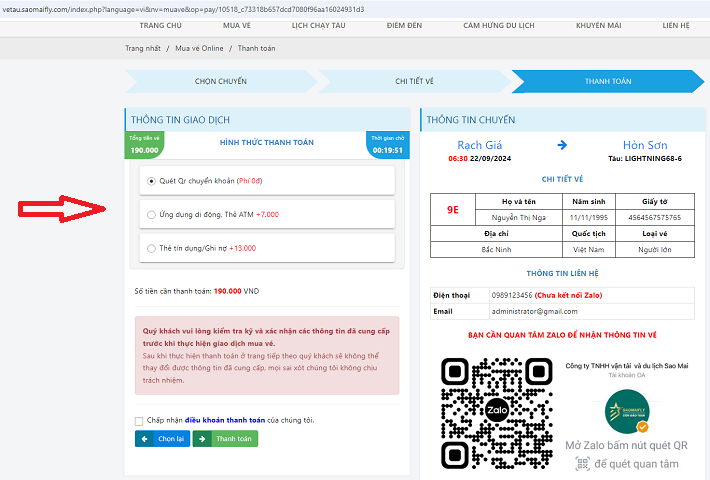Click email 'administrator@gmail.com'
The image size is (710, 480).
click(534, 312)
